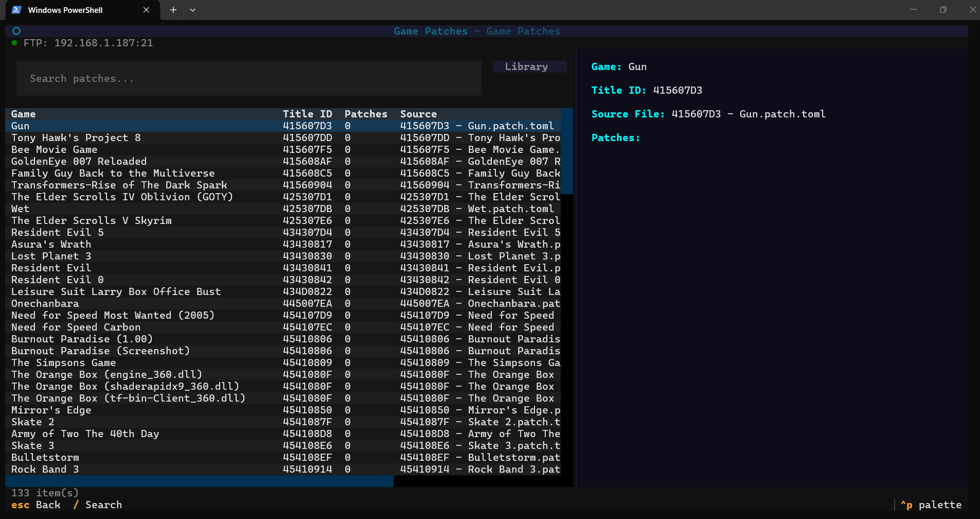Click the horizontal scrollbar thumb below table
The width and height of the screenshot is (980, 519).
click(x=200, y=481)
